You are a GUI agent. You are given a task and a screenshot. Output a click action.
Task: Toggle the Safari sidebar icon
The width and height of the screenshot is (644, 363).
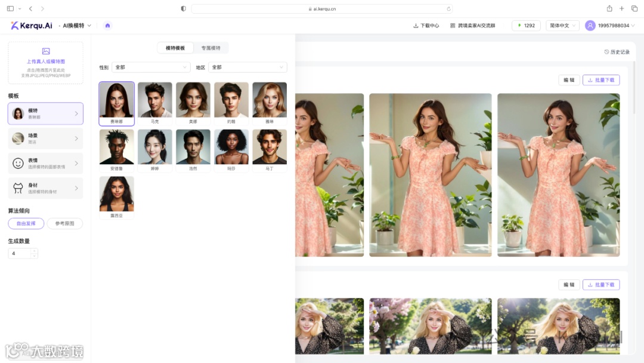pyautogui.click(x=10, y=8)
